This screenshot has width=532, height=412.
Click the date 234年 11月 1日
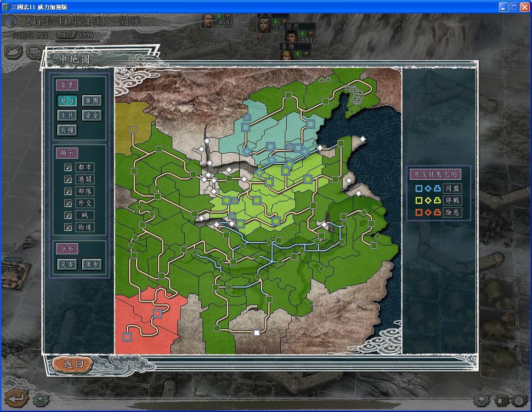point(63,22)
